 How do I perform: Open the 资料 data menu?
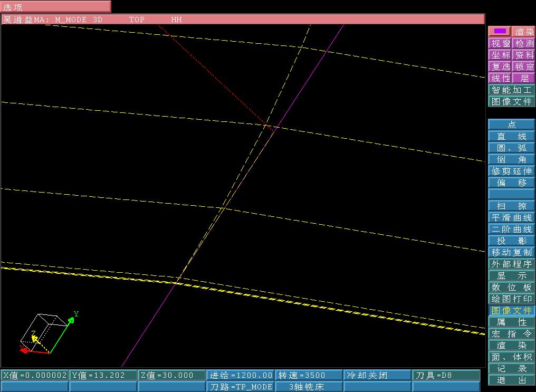[524, 55]
